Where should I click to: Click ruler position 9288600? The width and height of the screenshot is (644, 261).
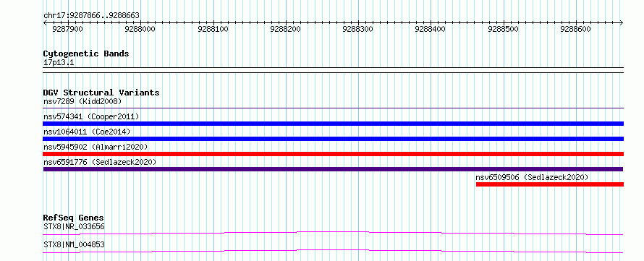[x=575, y=29]
